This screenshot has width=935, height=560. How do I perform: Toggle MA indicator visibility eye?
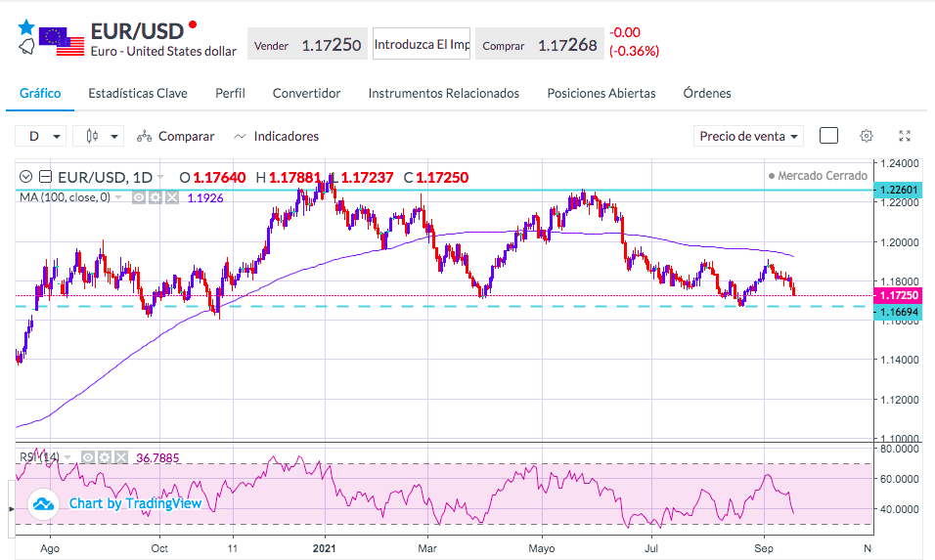[138, 197]
